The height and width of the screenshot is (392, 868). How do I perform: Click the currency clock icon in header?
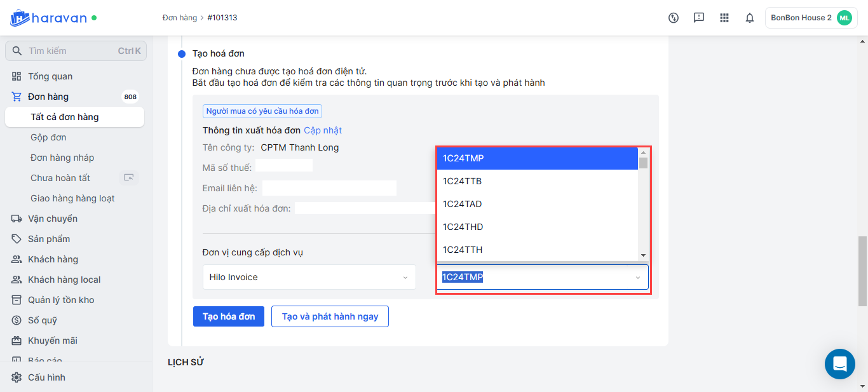[x=674, y=18]
